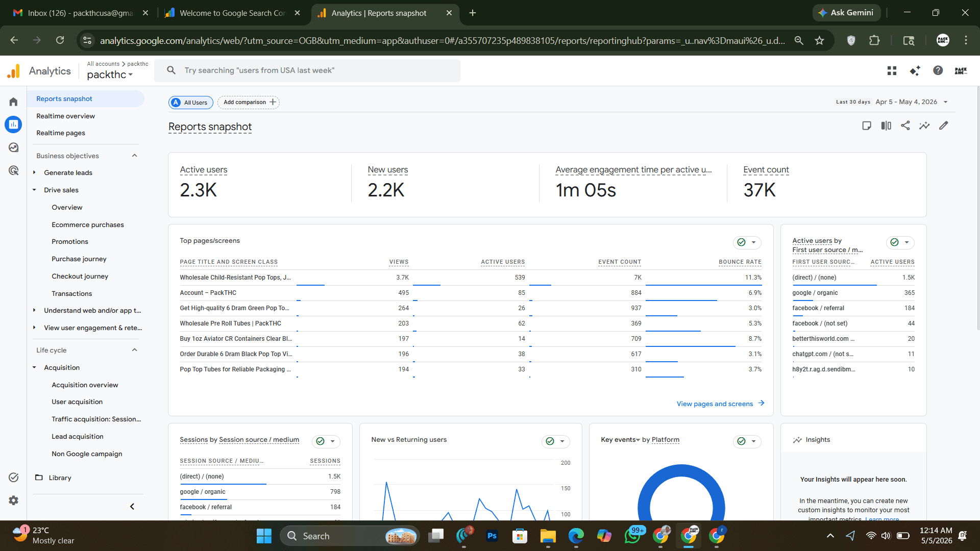Expand View user engagement & retention topic
Viewport: 980px width, 551px height.
pos(34,328)
